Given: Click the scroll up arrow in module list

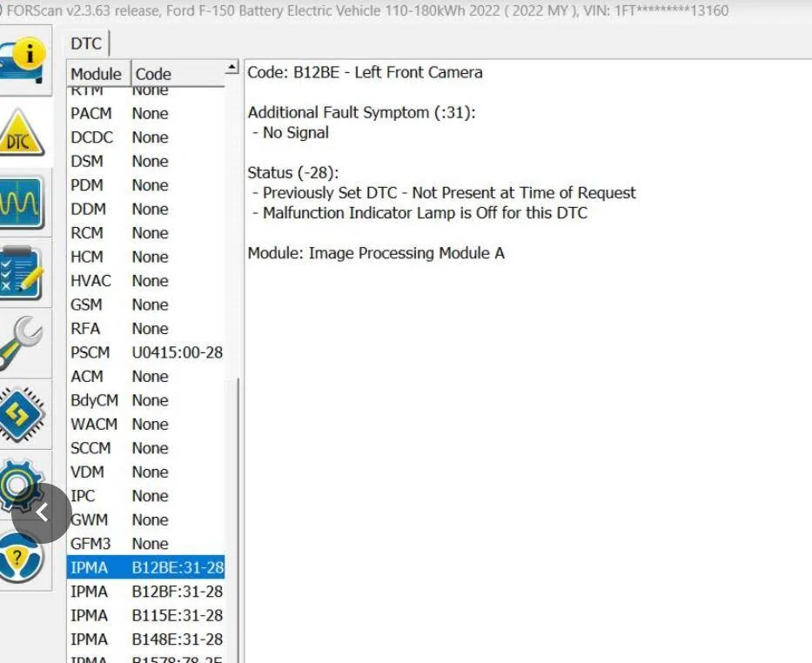Looking at the screenshot, I should coord(232,69).
